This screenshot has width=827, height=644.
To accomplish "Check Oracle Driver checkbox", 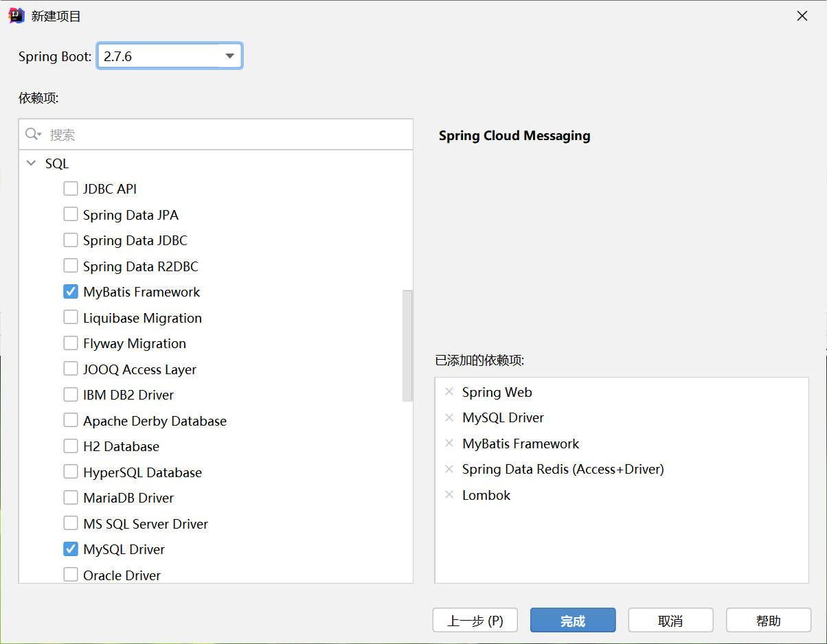I will click(71, 575).
